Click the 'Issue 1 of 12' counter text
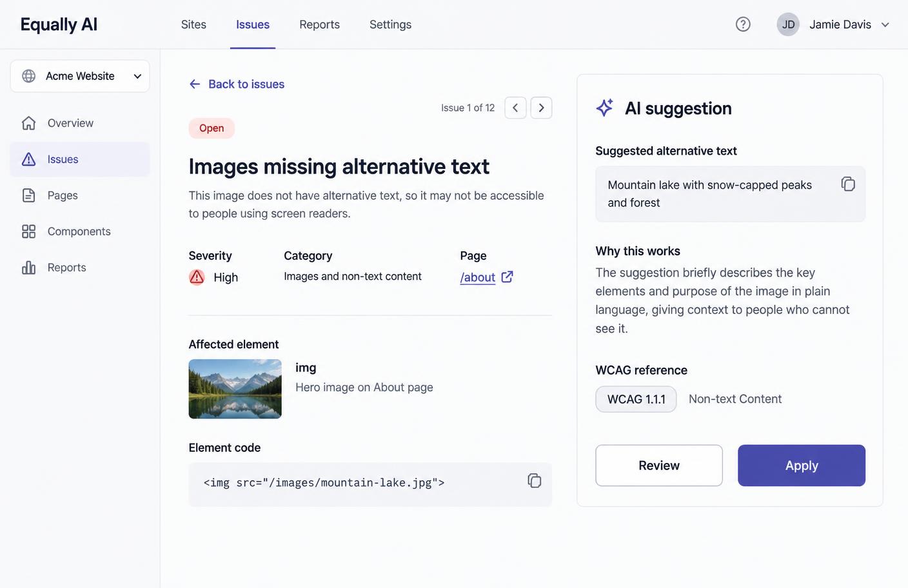 click(x=468, y=108)
